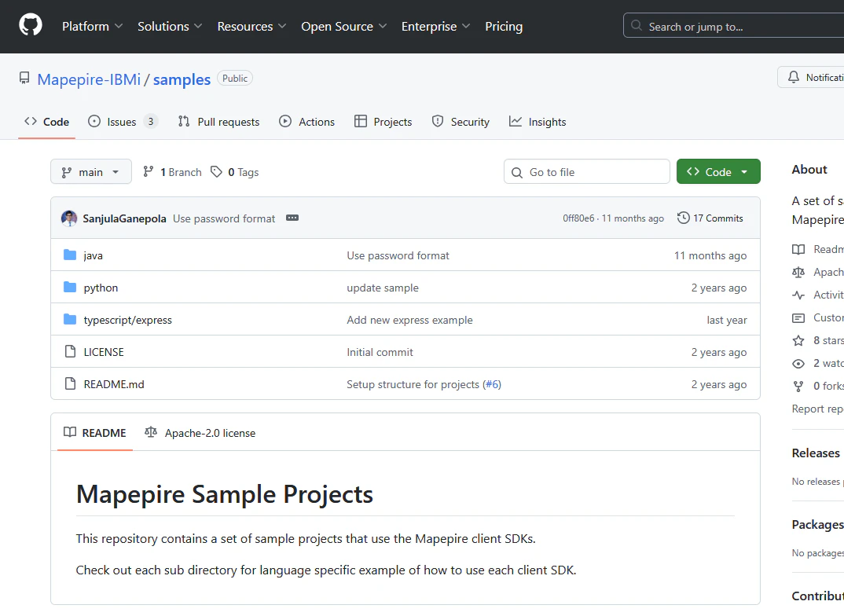Open the README.md file name
The height and width of the screenshot is (616, 844).
pos(114,384)
